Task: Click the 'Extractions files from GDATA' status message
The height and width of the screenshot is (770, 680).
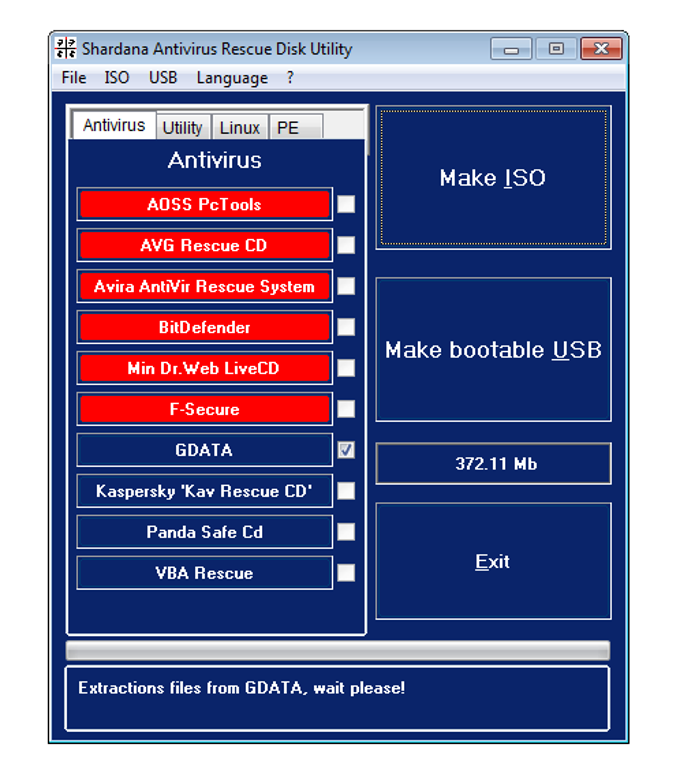Action: 242,688
